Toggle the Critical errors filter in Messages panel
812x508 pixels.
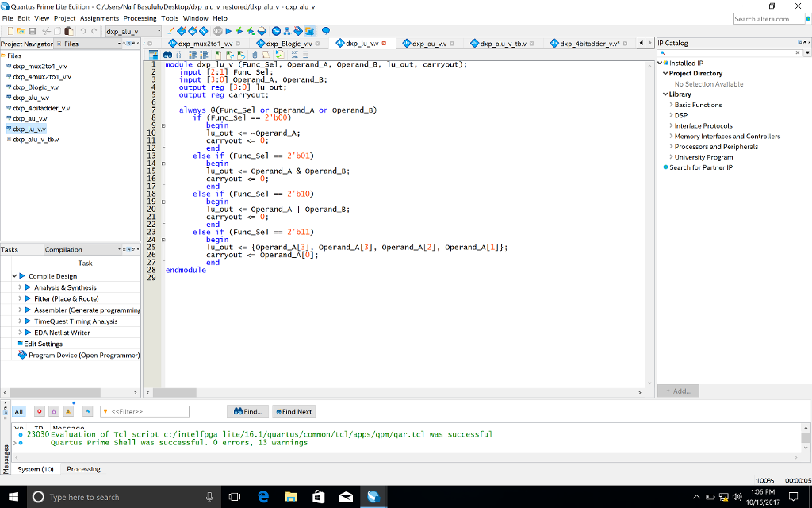tap(40, 412)
